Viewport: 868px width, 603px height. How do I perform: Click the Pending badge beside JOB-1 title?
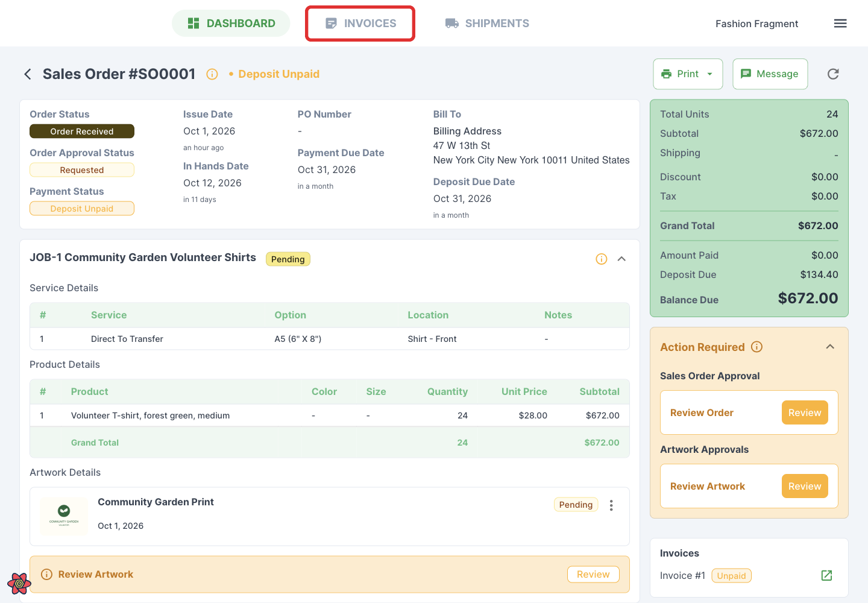pyautogui.click(x=288, y=259)
